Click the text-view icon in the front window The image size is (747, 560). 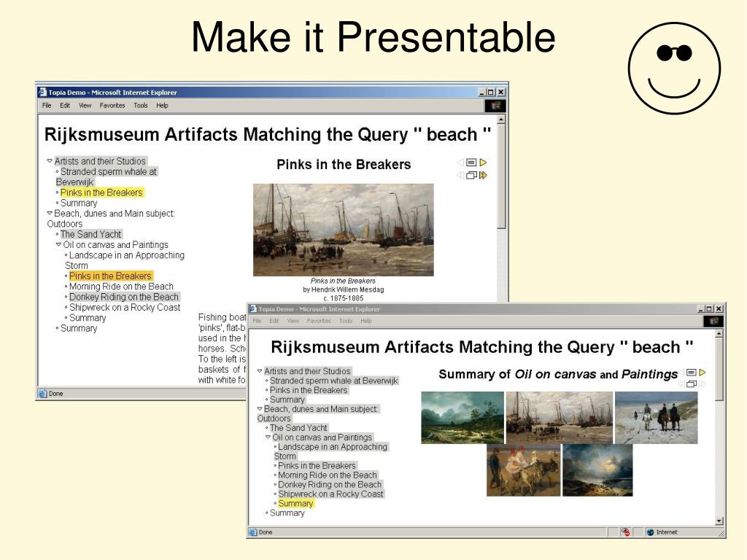692,373
